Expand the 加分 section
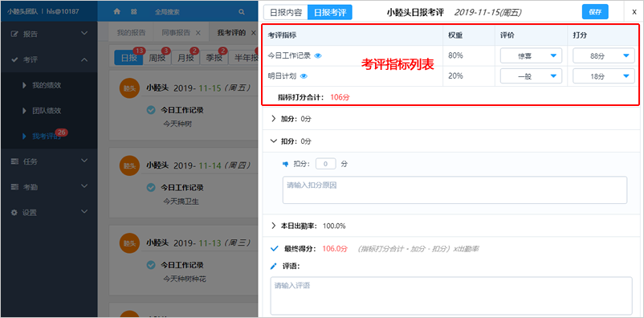Screen dimensions: 644x318 point(274,119)
